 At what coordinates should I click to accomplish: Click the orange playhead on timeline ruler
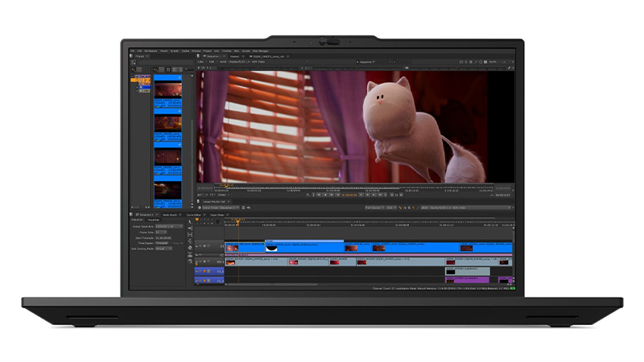pos(237,222)
